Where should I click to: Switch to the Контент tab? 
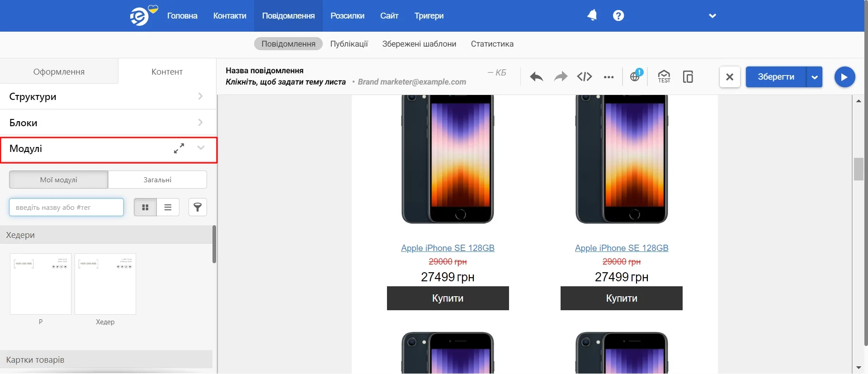pos(167,71)
